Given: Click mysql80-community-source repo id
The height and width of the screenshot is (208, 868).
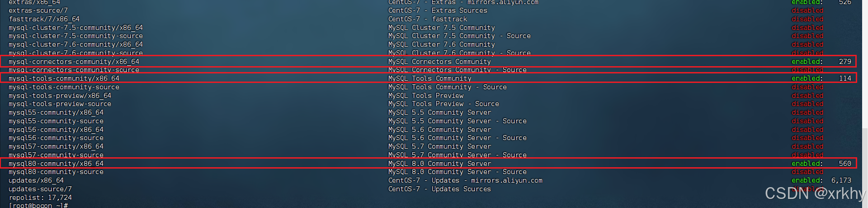Looking at the screenshot, I should click(56, 172).
